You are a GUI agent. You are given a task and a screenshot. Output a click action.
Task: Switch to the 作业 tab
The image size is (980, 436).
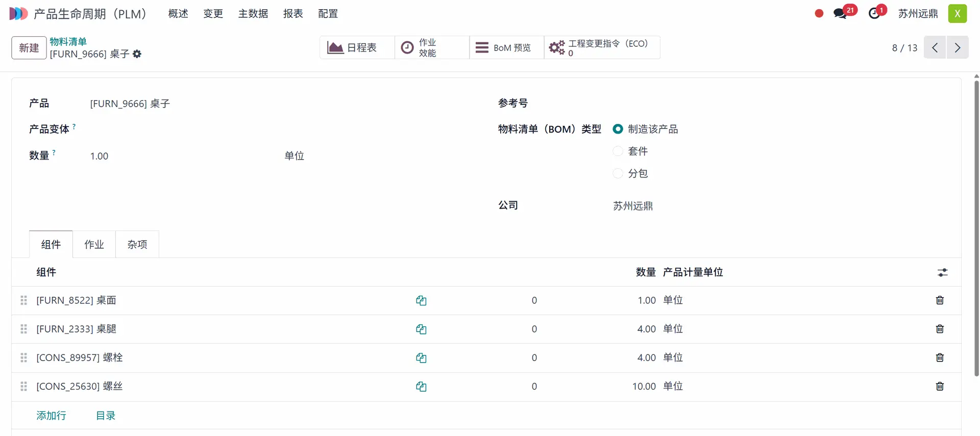94,245
